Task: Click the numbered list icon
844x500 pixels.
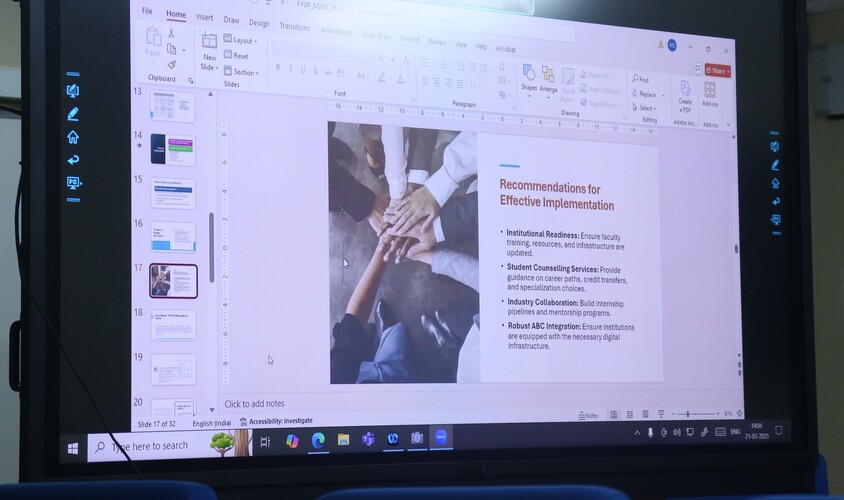Action: [x=443, y=65]
